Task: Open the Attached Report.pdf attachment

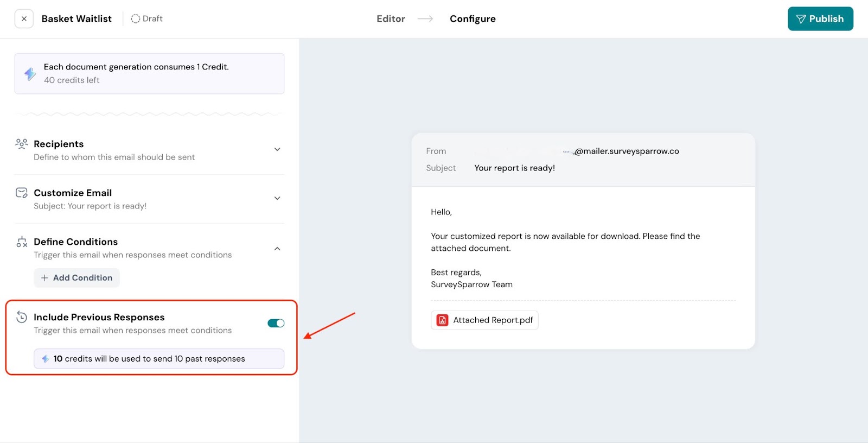Action: tap(484, 320)
